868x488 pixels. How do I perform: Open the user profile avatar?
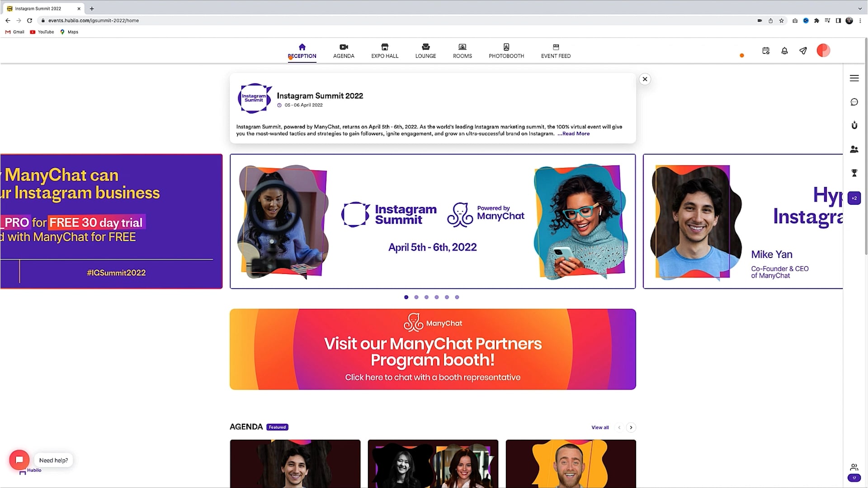[x=823, y=50]
